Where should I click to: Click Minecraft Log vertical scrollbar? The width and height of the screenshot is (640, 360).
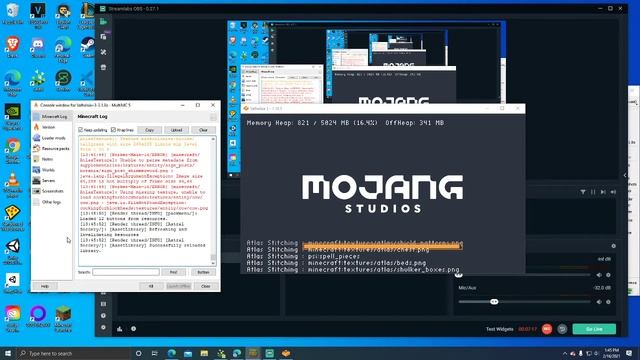click(x=213, y=201)
